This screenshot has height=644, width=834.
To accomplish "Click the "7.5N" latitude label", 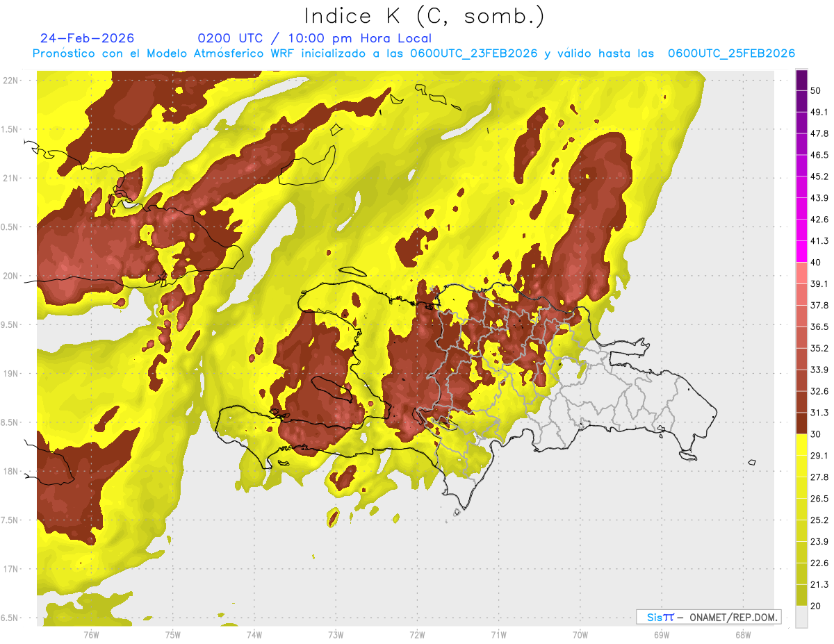I will [10, 520].
